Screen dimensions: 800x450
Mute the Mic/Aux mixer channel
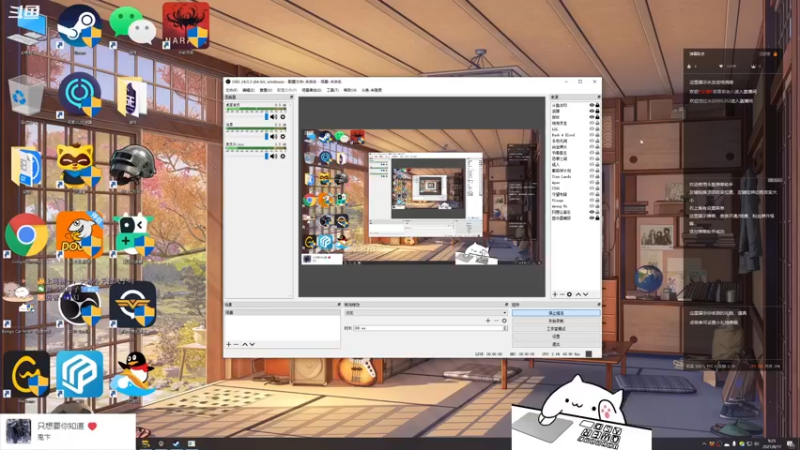tap(273, 156)
